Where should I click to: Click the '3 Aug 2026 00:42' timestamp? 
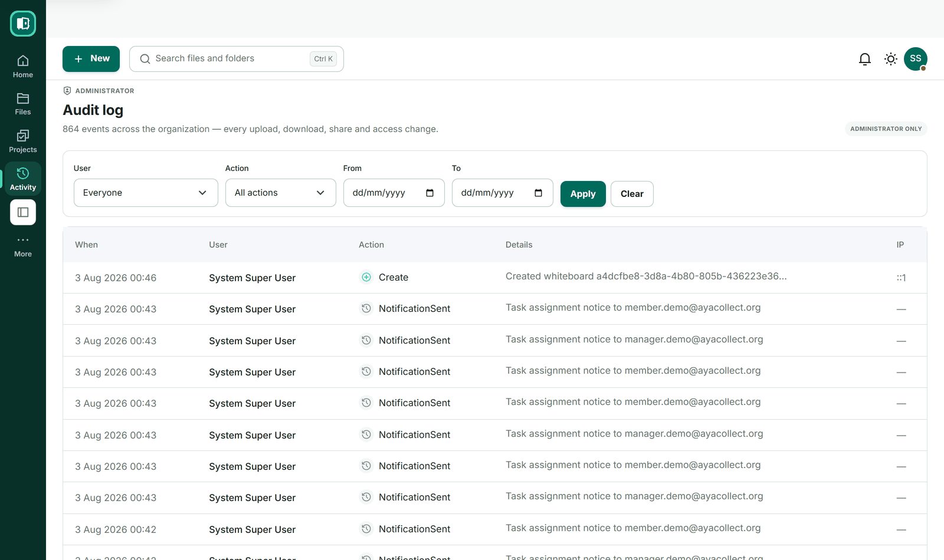coord(116,529)
